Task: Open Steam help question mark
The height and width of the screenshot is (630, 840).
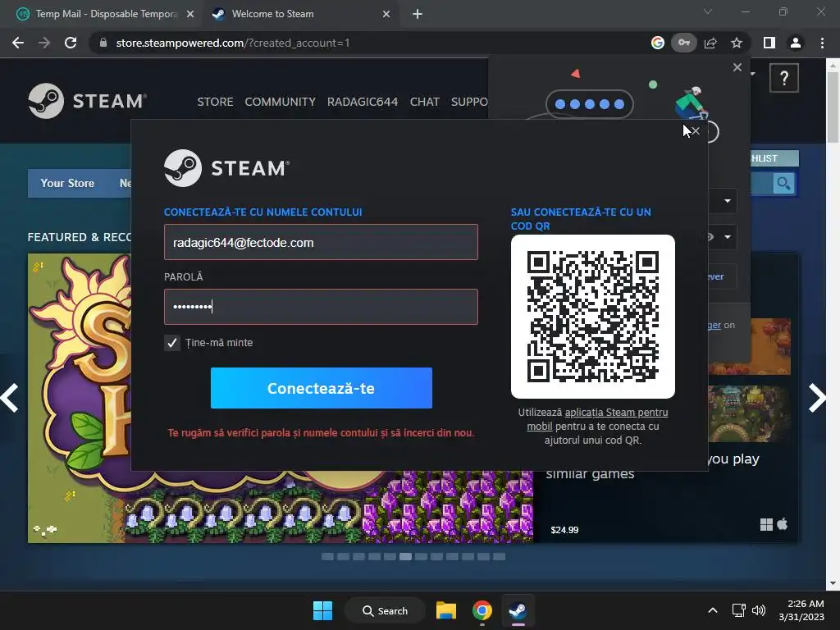Action: [783, 78]
